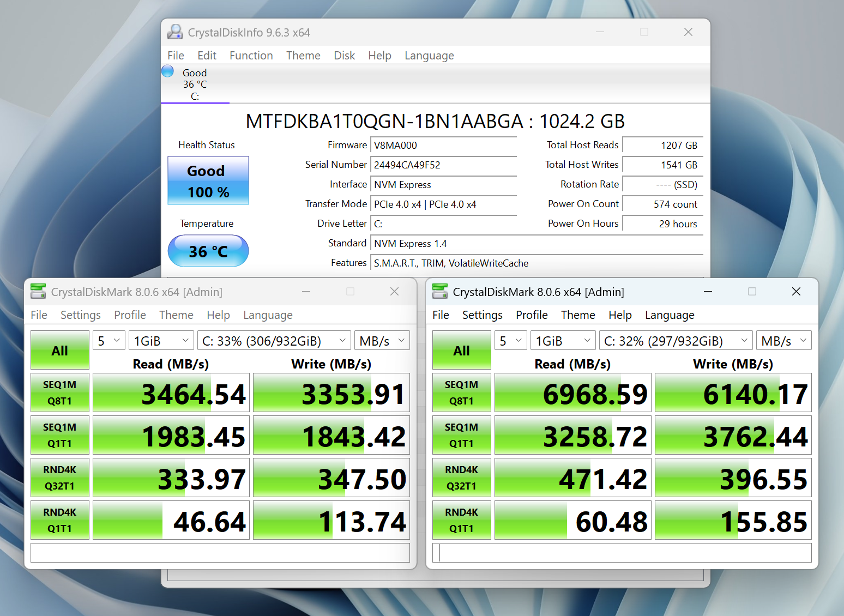
Task: Start All tests in right CrystalDiskMark window
Action: [462, 350]
